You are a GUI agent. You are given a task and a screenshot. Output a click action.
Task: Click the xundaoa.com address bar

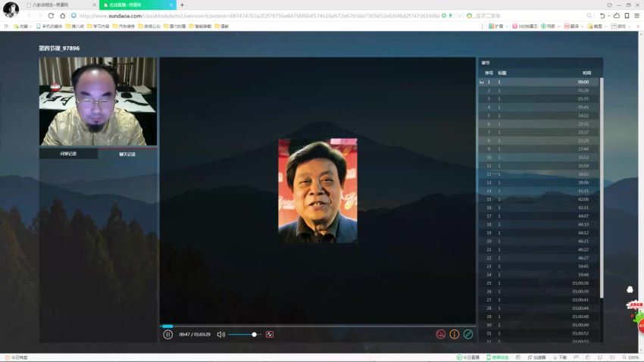tap(259, 16)
